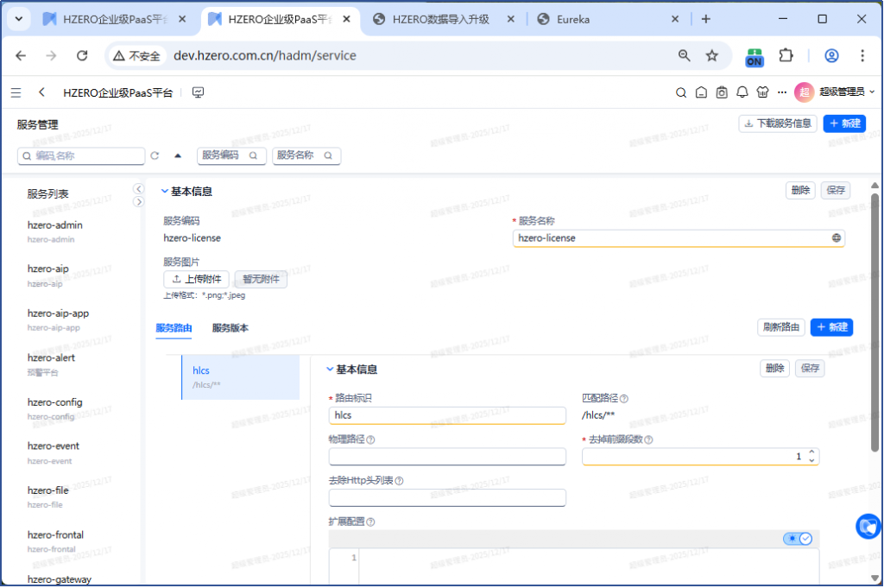Image resolution: width=884 pixels, height=588 pixels.
Task: Select hzero-alert in the service list
Action: [51, 357]
